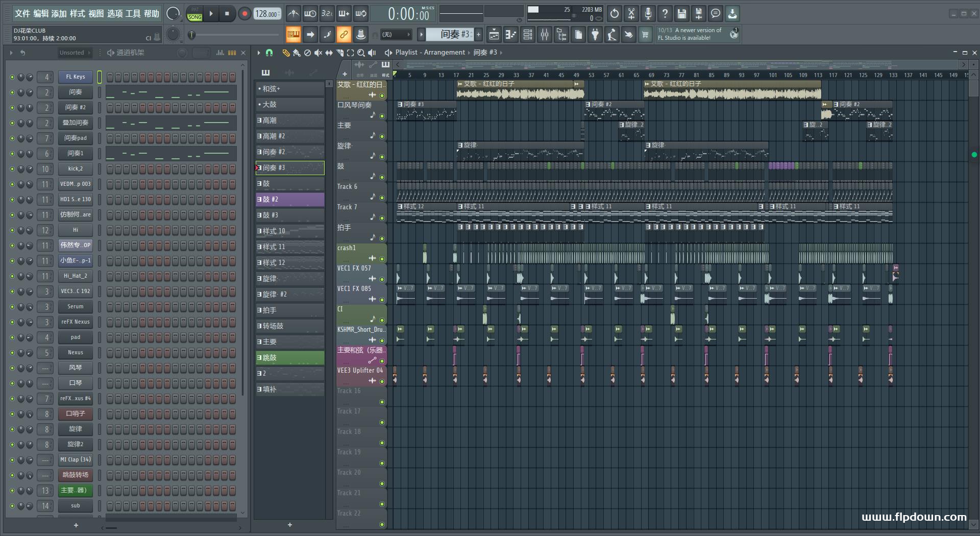Open the 编辑 menu
This screenshot has height=536, width=980.
(x=41, y=14)
